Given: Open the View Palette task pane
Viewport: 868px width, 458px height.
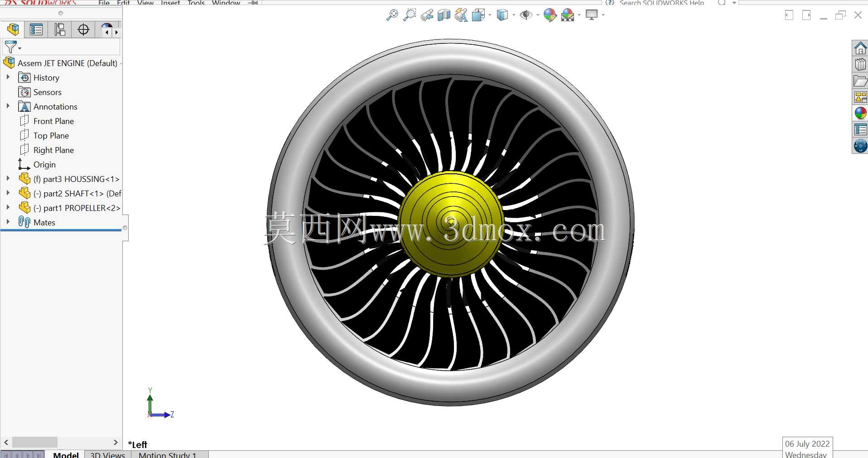Looking at the screenshot, I should tap(860, 97).
